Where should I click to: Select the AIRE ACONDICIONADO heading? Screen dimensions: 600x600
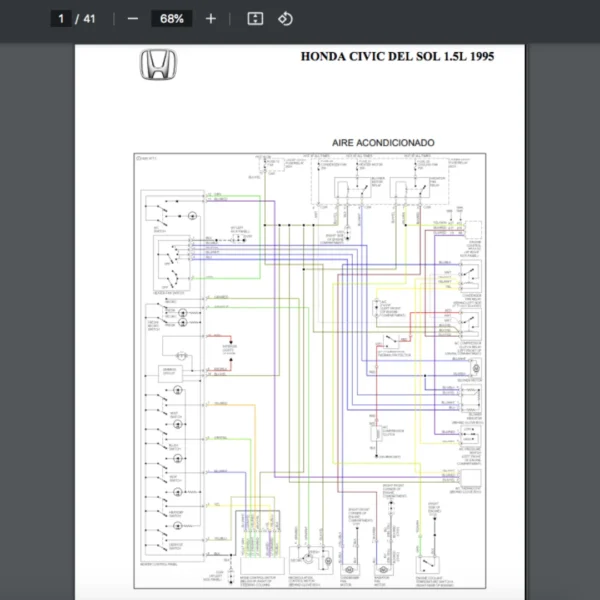pyautogui.click(x=383, y=143)
